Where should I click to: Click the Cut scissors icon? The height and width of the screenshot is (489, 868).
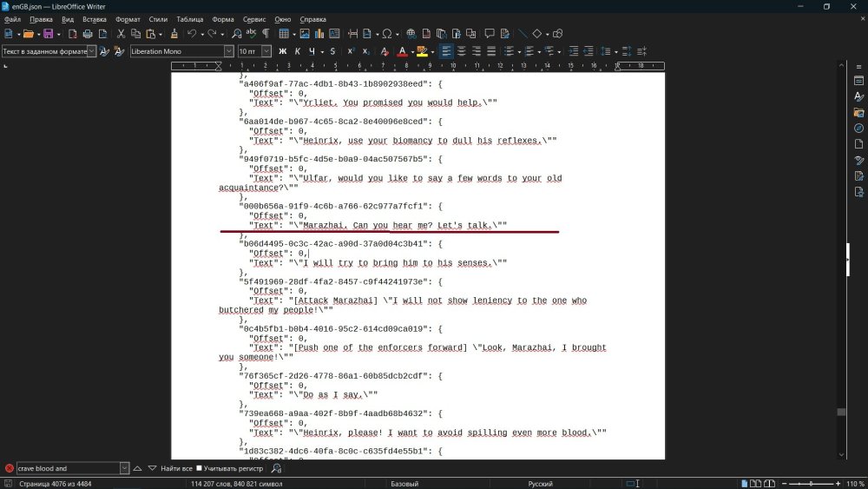point(122,34)
